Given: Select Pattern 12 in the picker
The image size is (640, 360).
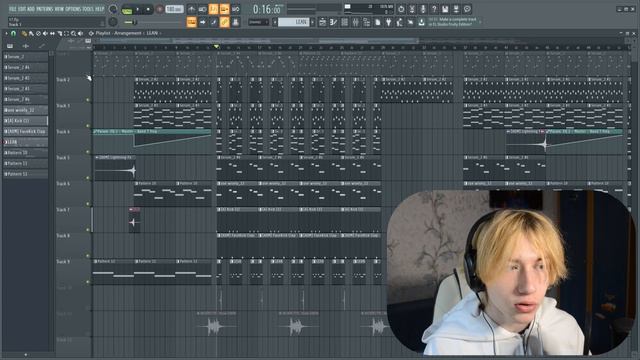Looking at the screenshot, I should click(x=25, y=174).
